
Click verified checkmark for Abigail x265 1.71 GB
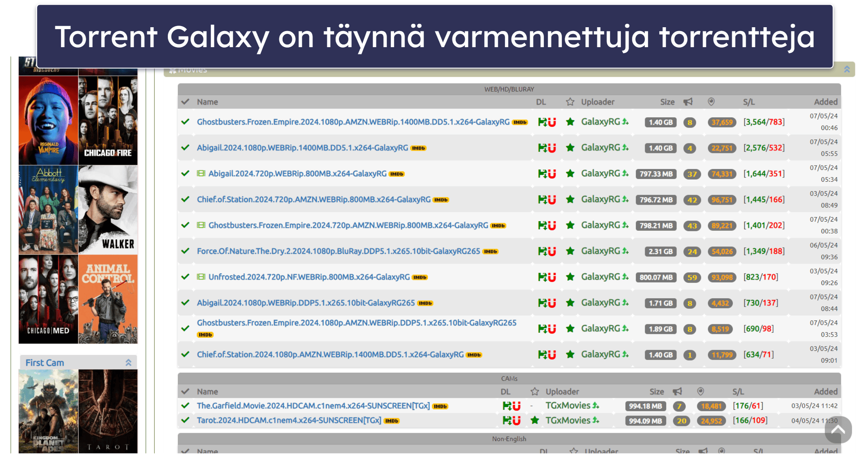coord(186,302)
